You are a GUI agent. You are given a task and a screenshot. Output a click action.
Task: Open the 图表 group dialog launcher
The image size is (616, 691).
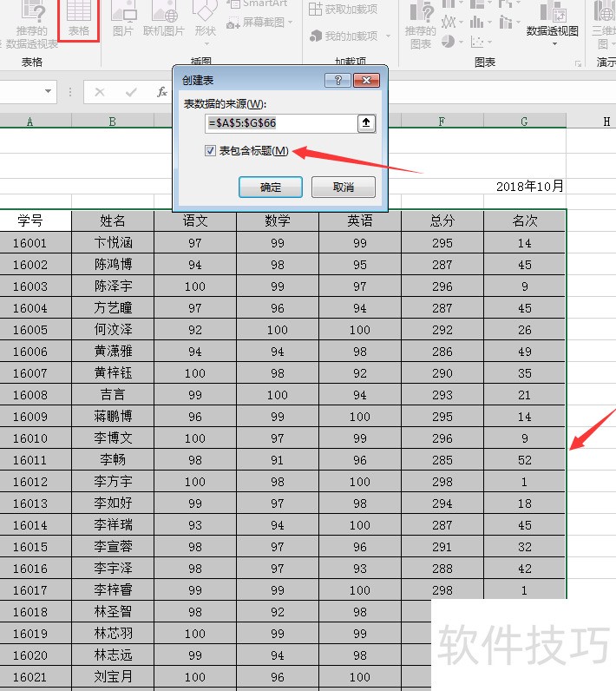click(578, 63)
